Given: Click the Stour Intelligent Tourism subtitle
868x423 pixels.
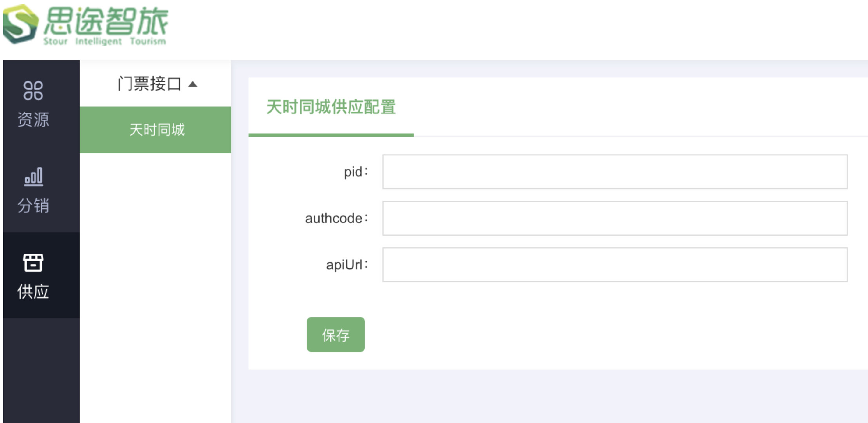Looking at the screenshot, I should (105, 41).
